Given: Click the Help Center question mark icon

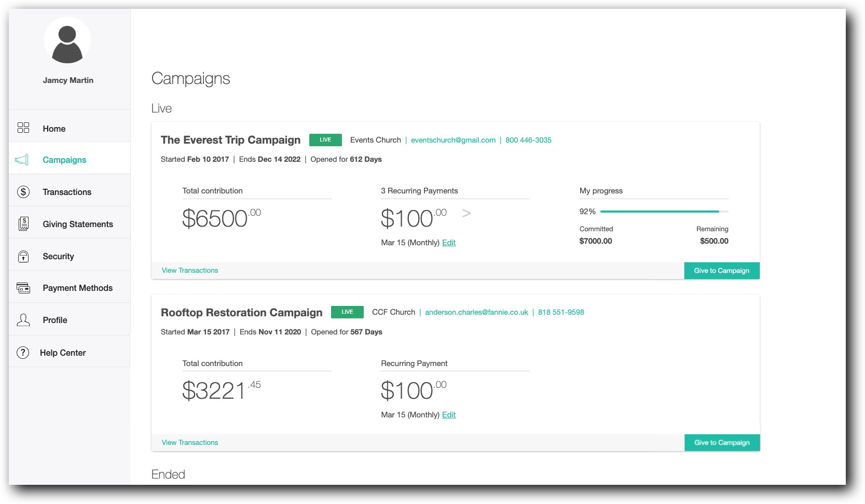Looking at the screenshot, I should [x=23, y=353].
